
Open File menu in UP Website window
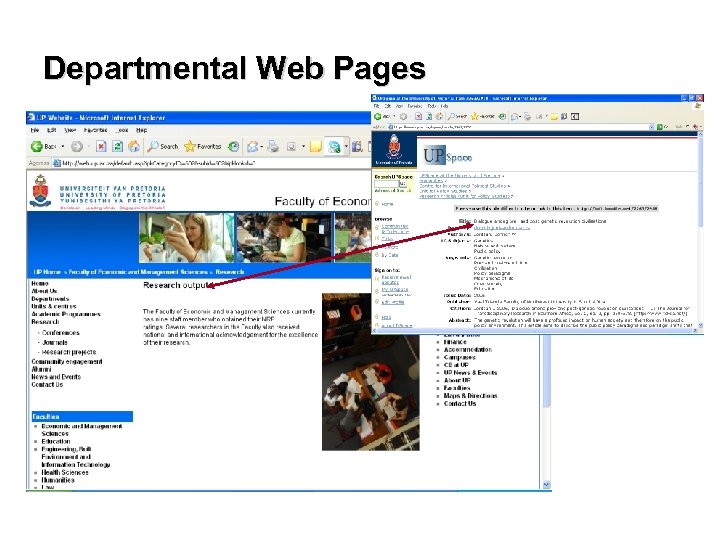click(x=35, y=130)
